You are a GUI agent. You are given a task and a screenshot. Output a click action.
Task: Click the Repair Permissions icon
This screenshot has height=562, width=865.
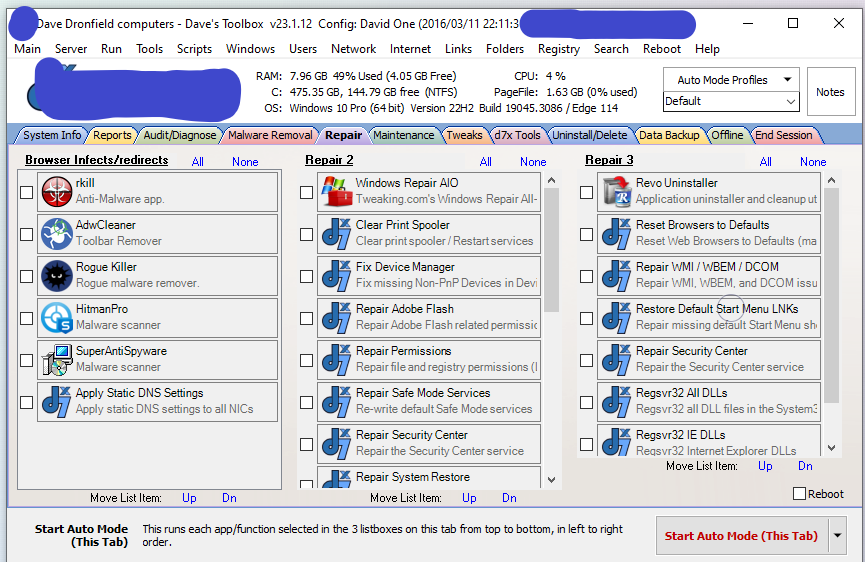click(x=337, y=359)
